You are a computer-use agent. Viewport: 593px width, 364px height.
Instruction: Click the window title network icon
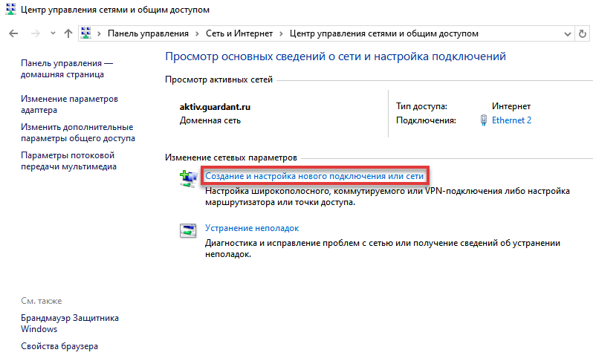(x=10, y=10)
